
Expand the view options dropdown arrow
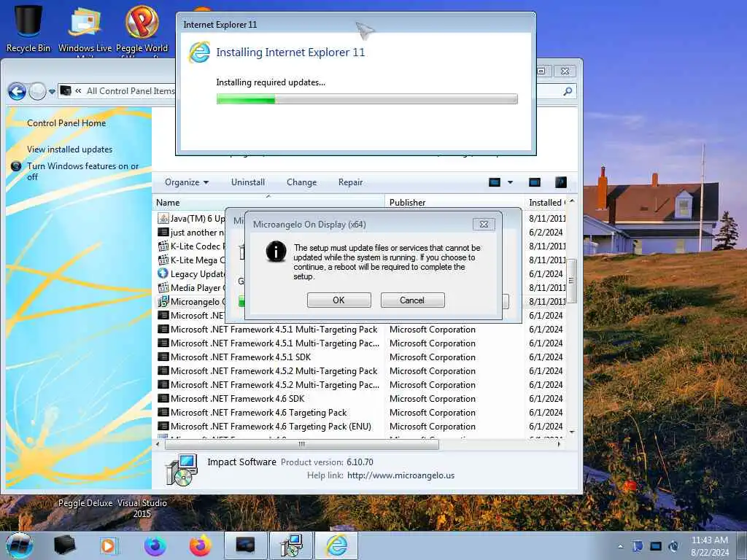click(x=510, y=182)
